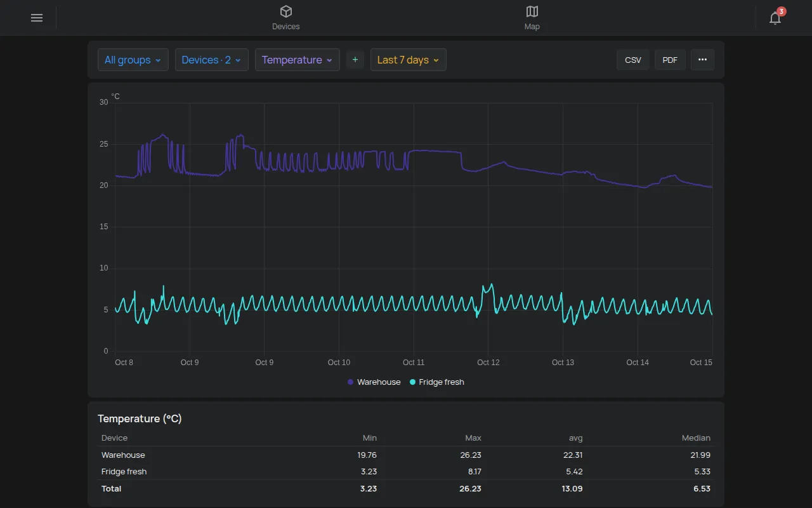Click the Total row label
Image resolution: width=812 pixels, height=508 pixels.
click(111, 489)
